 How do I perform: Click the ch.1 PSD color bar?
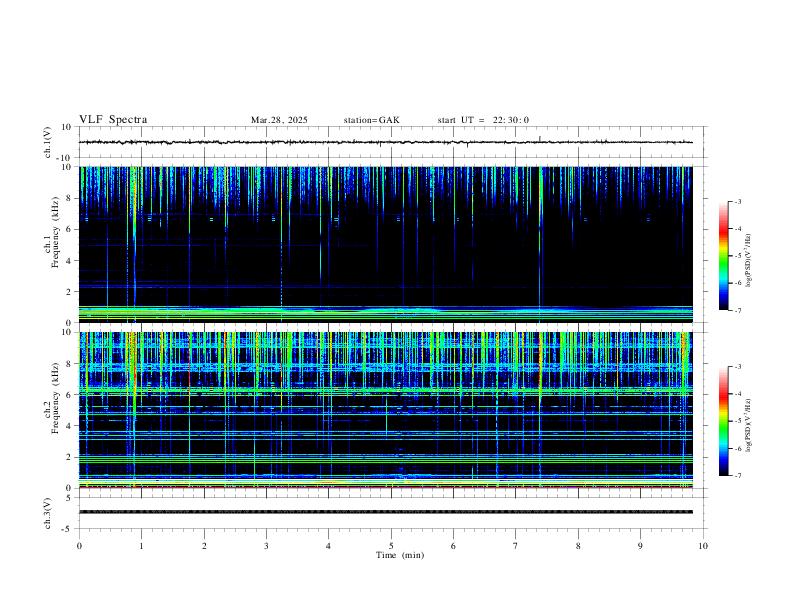pyautogui.click(x=724, y=256)
